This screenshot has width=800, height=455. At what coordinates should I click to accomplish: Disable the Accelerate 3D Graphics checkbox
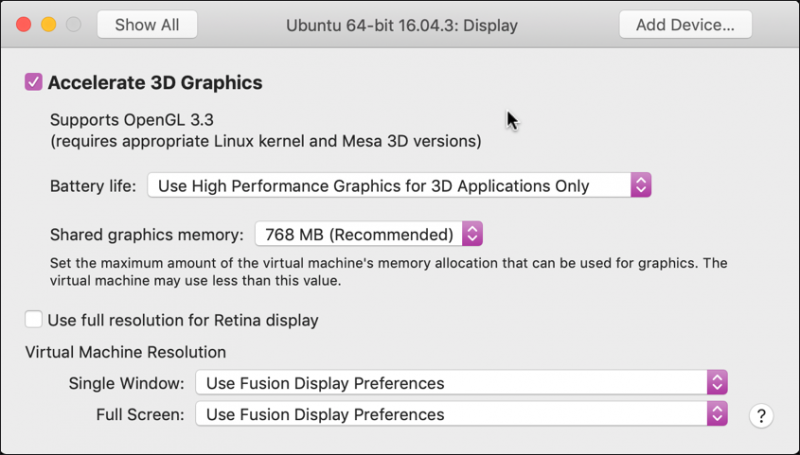point(34,82)
